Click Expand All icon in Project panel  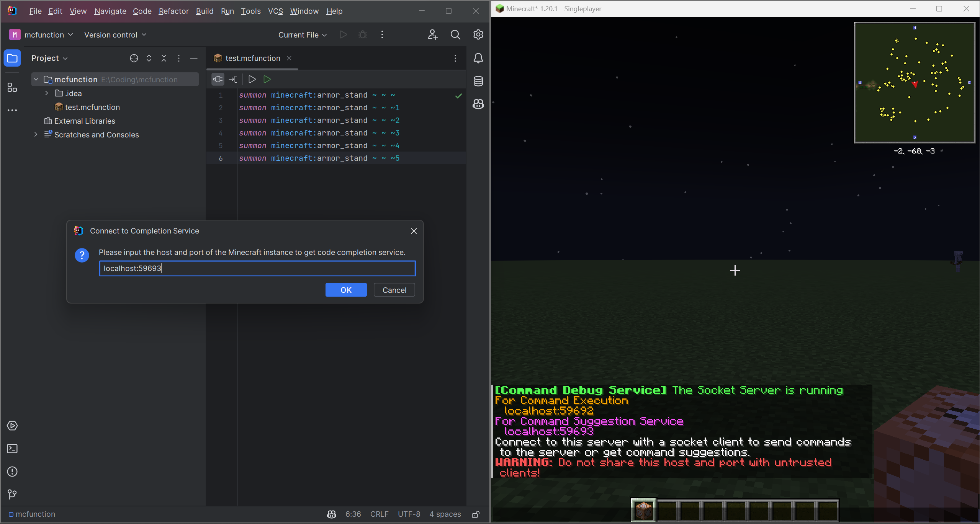(149, 58)
